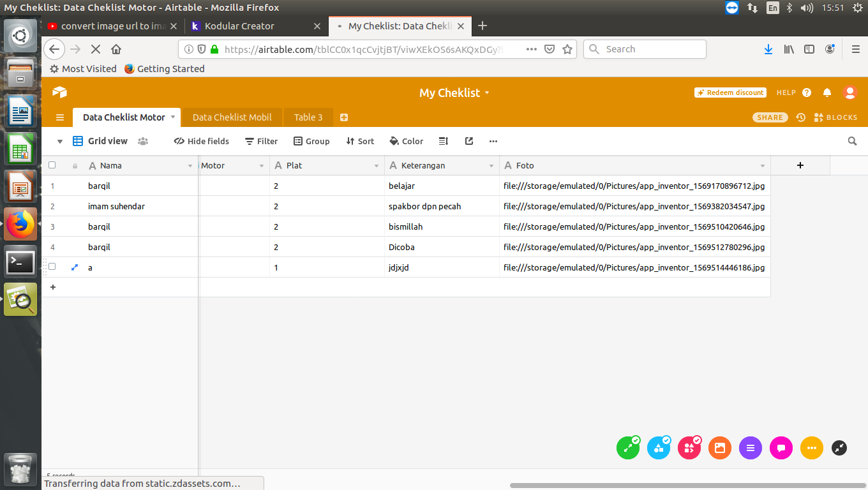868x490 pixels.
Task: Toggle the select-all rows checkbox
Action: 52,165
